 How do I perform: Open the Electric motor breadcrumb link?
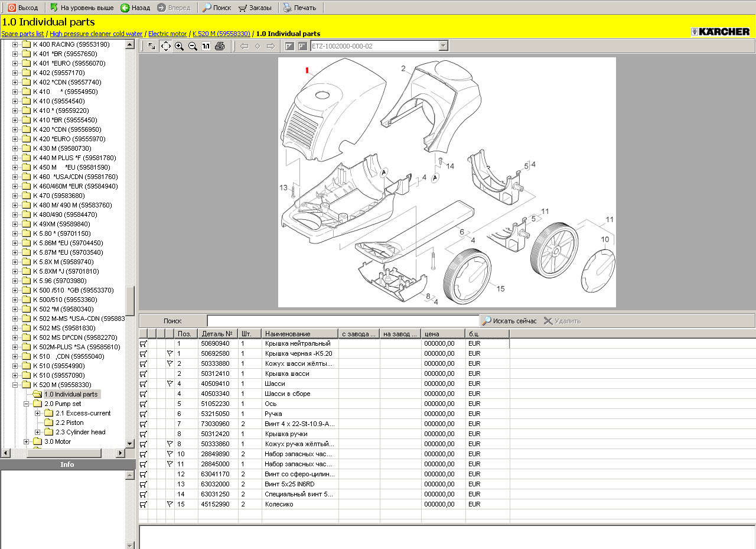[x=167, y=34]
